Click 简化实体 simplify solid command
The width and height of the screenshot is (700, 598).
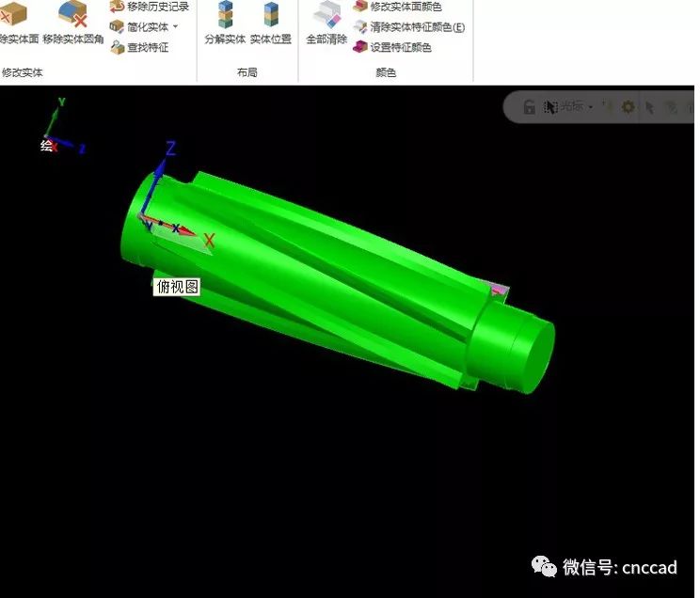(139, 26)
